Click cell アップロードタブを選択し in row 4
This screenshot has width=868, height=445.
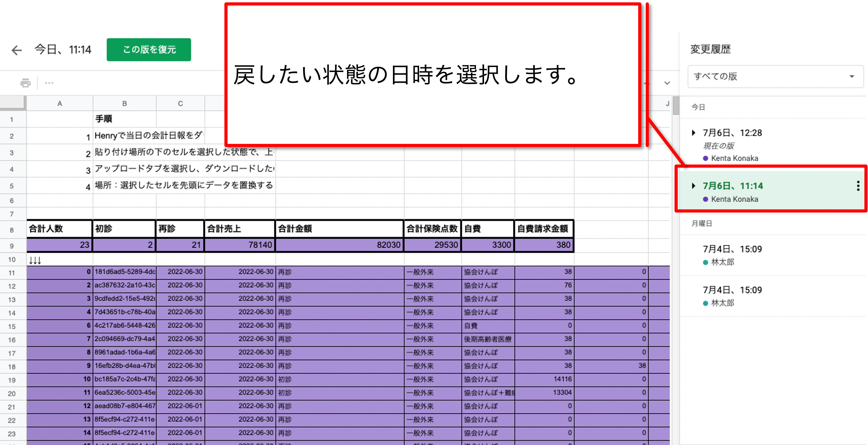pos(184,169)
